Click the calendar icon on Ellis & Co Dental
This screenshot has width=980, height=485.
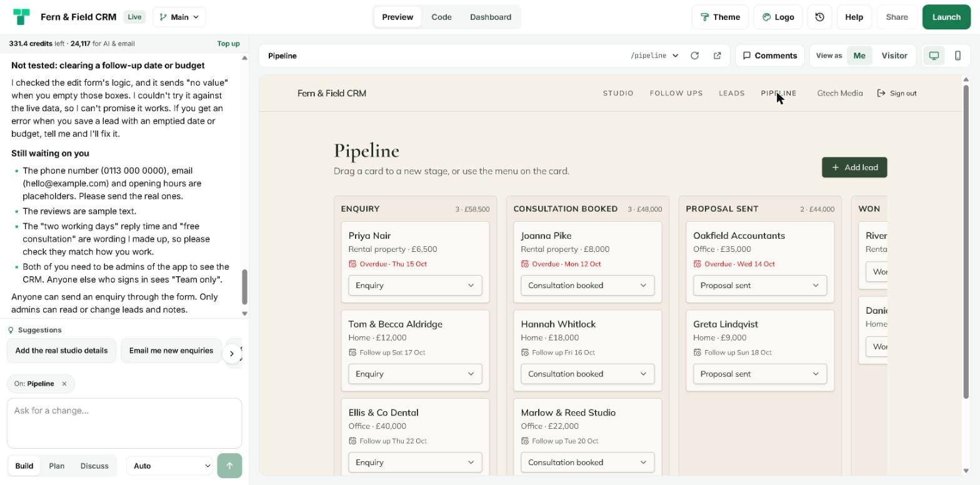[x=352, y=441]
